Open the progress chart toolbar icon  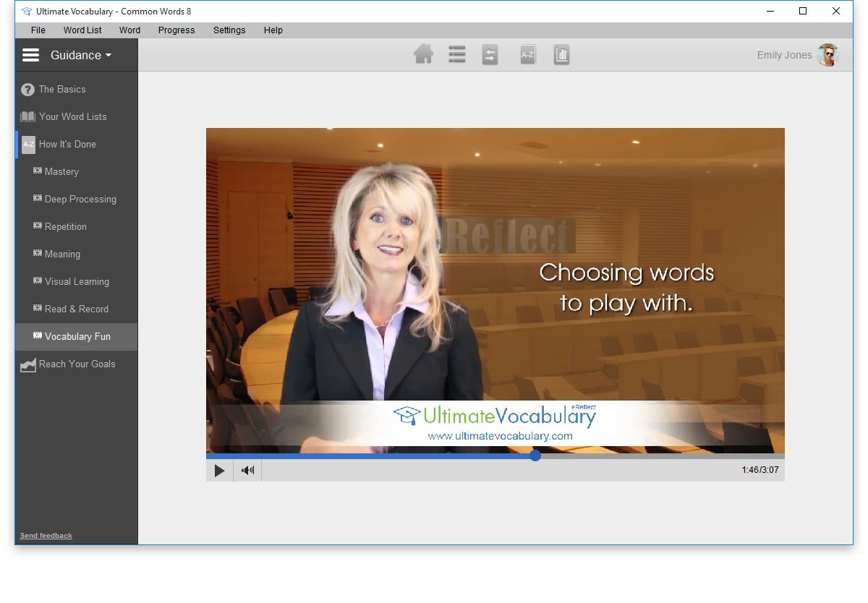click(x=562, y=55)
